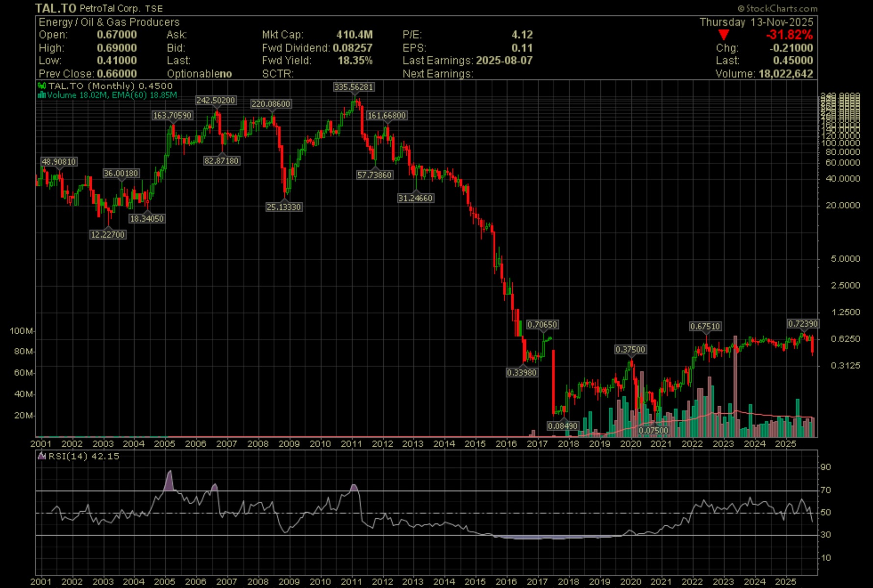This screenshot has height=588, width=873.
Task: Click the 20M volume axis label
Action: 24,416
